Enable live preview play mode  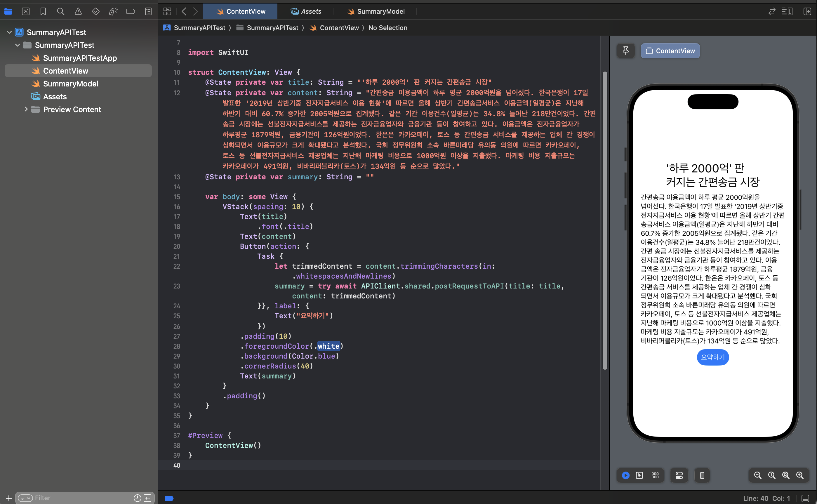point(625,475)
